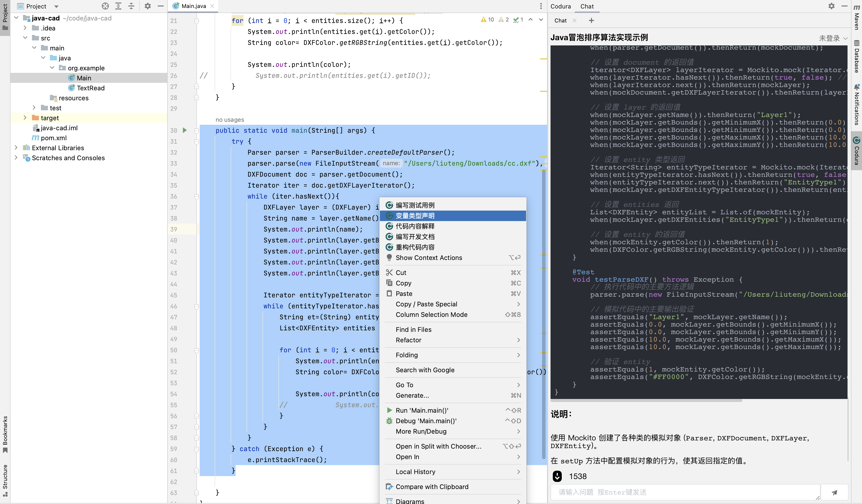Open Local History submenu
Image resolution: width=862 pixels, height=504 pixels.
[453, 472]
